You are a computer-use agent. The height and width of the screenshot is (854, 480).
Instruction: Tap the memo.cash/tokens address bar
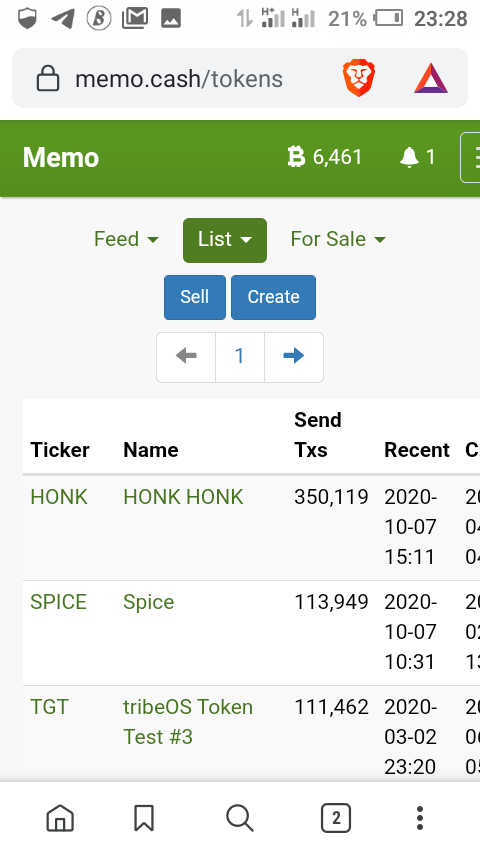[x=180, y=79]
